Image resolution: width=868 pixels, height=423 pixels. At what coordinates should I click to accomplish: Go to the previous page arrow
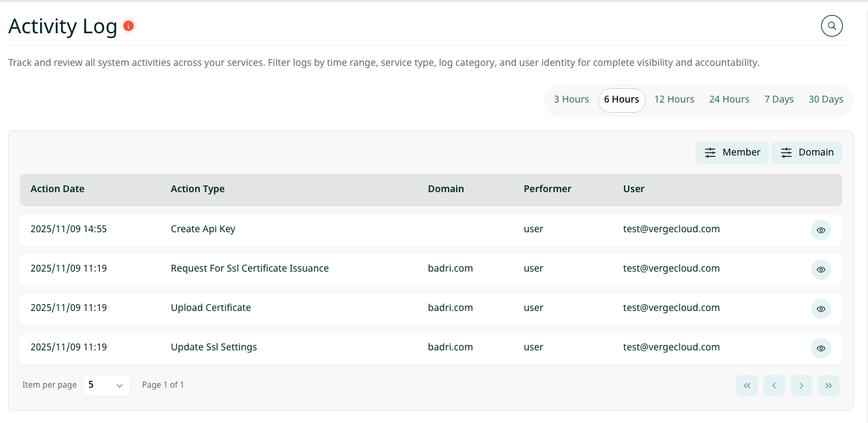click(774, 386)
